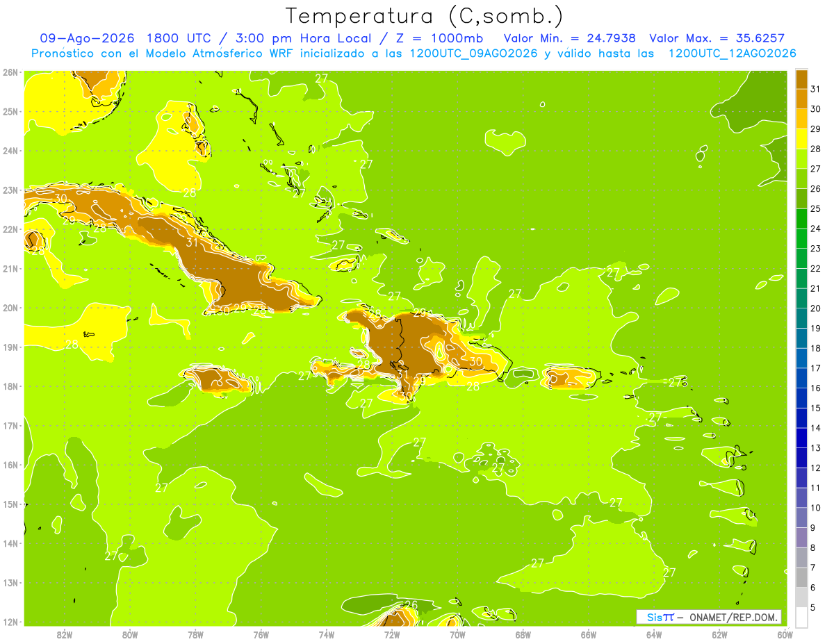The width and height of the screenshot is (834, 644).
Task: Click the valid-until stamp "1200UTC_12AGO2026"
Action: [732, 53]
